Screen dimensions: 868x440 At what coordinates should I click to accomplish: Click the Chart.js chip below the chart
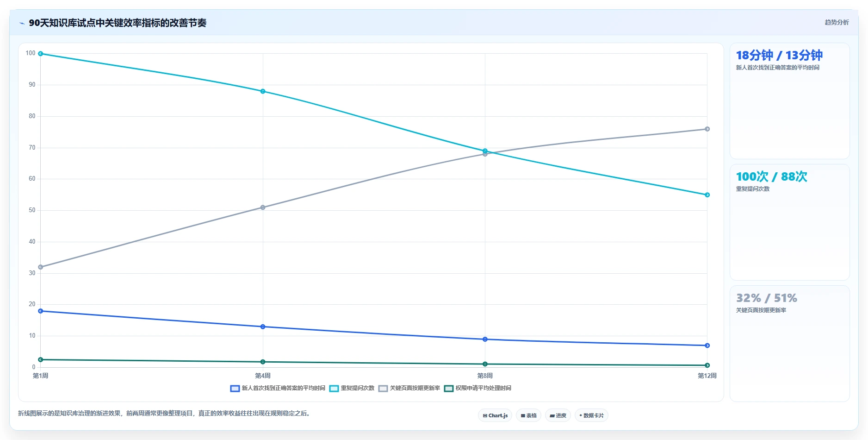(495, 415)
